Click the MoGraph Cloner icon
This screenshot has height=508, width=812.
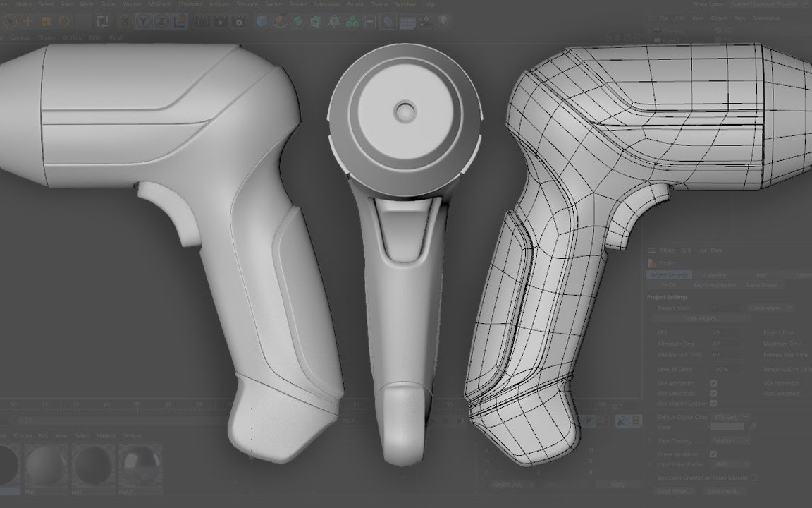[334, 21]
